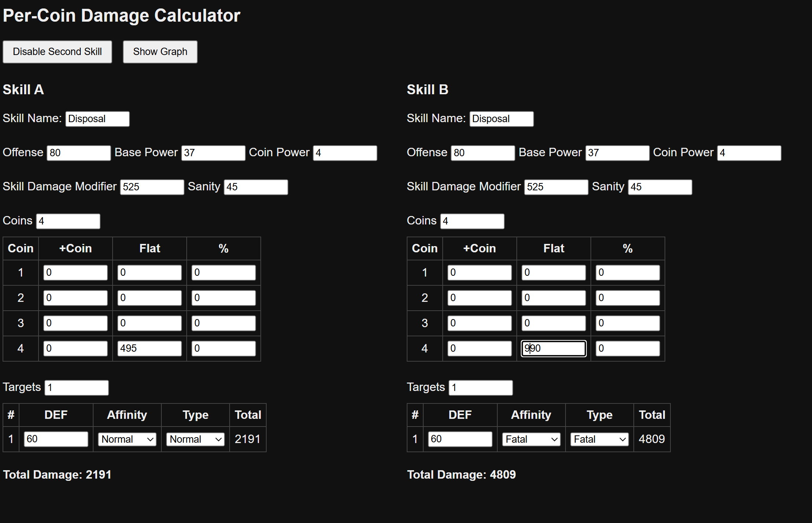Focus Skill B Skill Name field
This screenshot has width=812, height=523.
coord(501,119)
